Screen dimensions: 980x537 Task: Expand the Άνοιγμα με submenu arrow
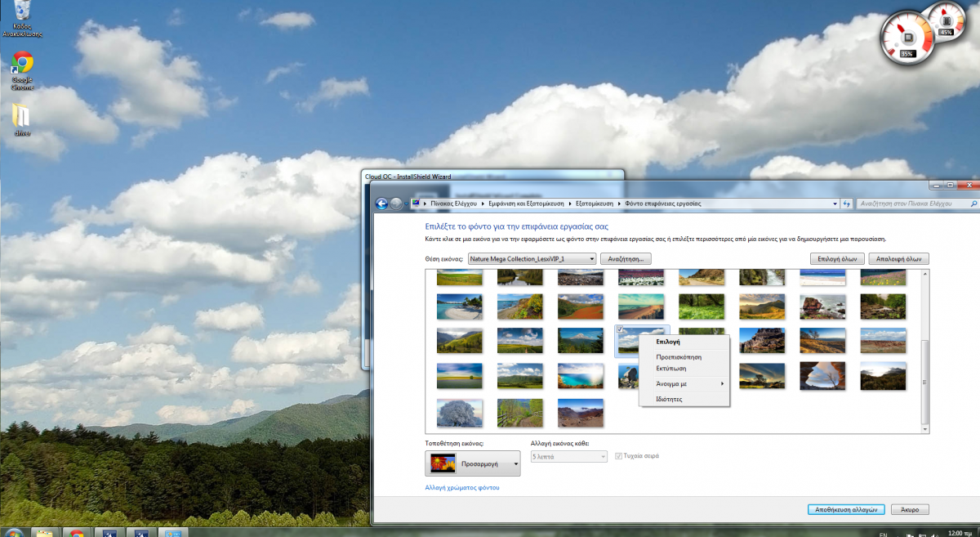point(722,383)
